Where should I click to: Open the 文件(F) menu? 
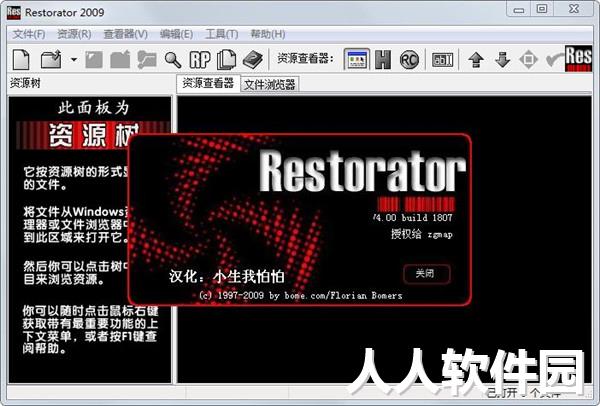click(x=29, y=34)
